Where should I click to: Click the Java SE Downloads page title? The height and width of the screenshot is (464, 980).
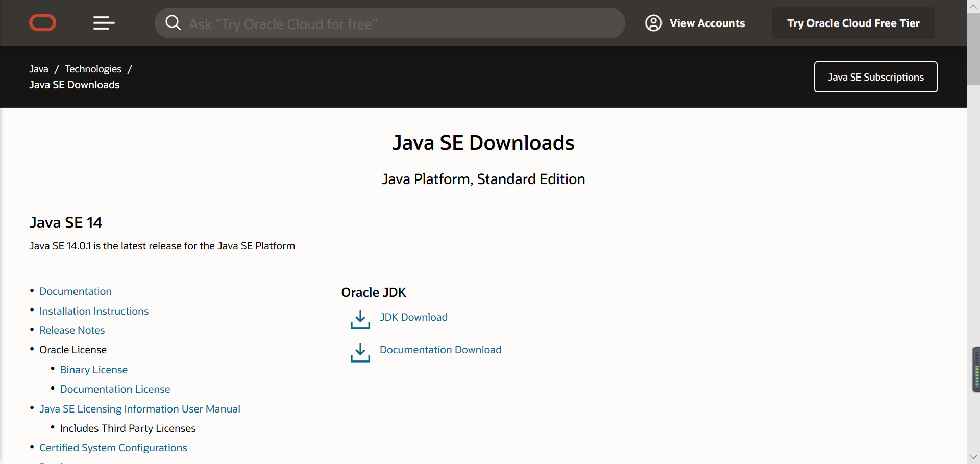point(483,143)
